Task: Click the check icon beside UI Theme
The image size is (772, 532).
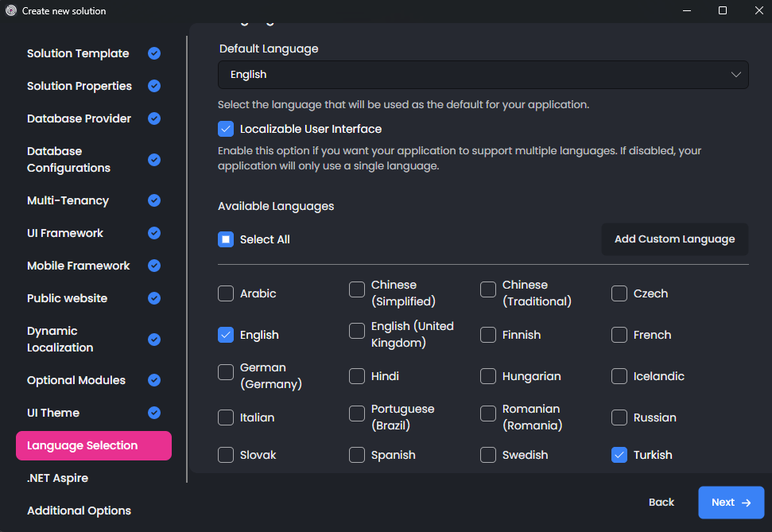Action: [x=154, y=413]
